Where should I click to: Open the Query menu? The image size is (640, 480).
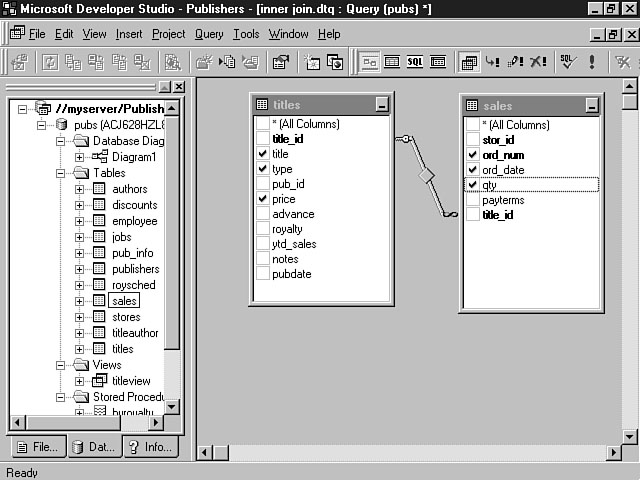pos(209,34)
